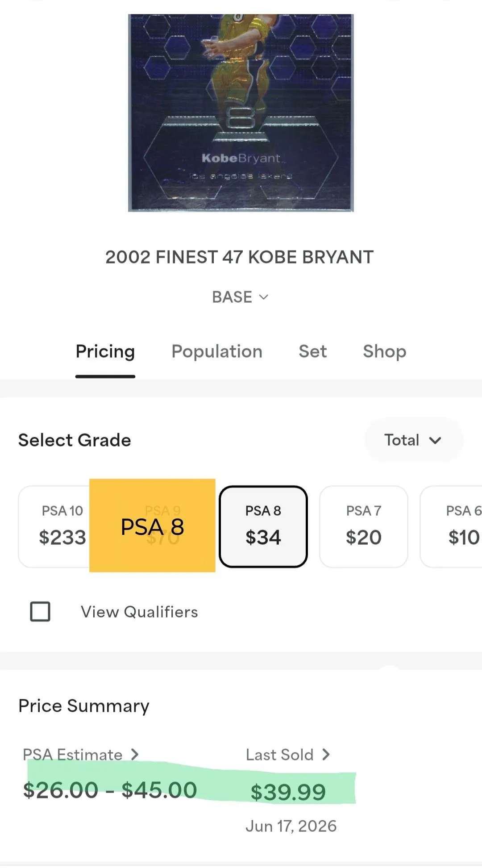Click the Total dropdown arrow

pos(435,440)
